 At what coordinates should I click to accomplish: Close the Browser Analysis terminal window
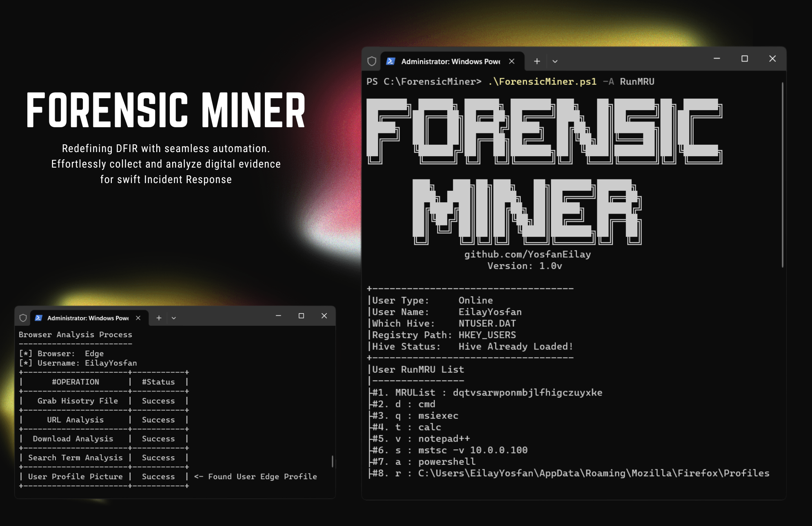[324, 316]
